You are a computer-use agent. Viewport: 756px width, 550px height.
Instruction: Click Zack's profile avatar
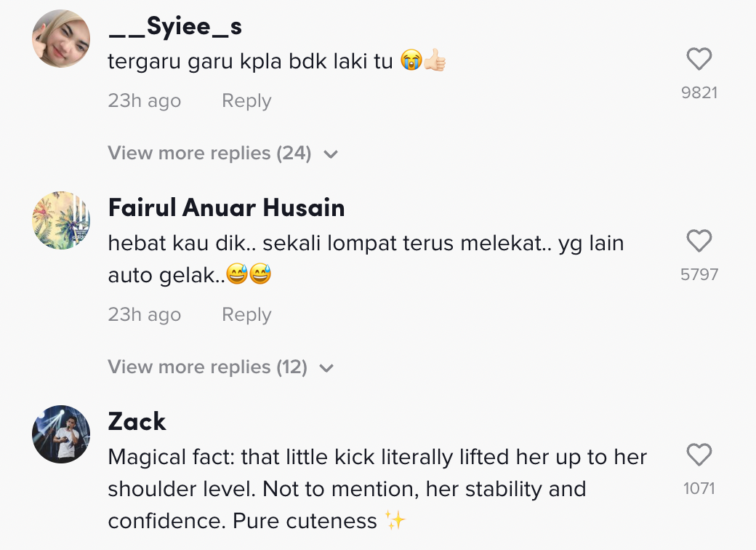click(61, 434)
